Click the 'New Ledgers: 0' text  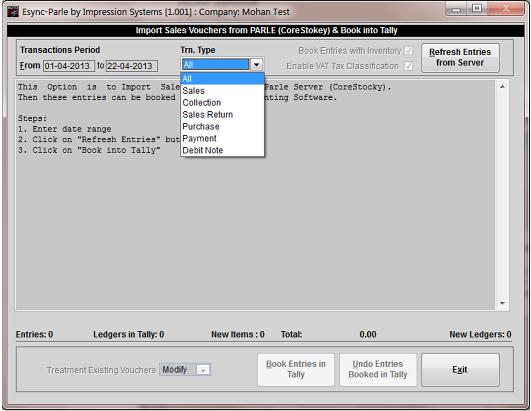tap(480, 334)
